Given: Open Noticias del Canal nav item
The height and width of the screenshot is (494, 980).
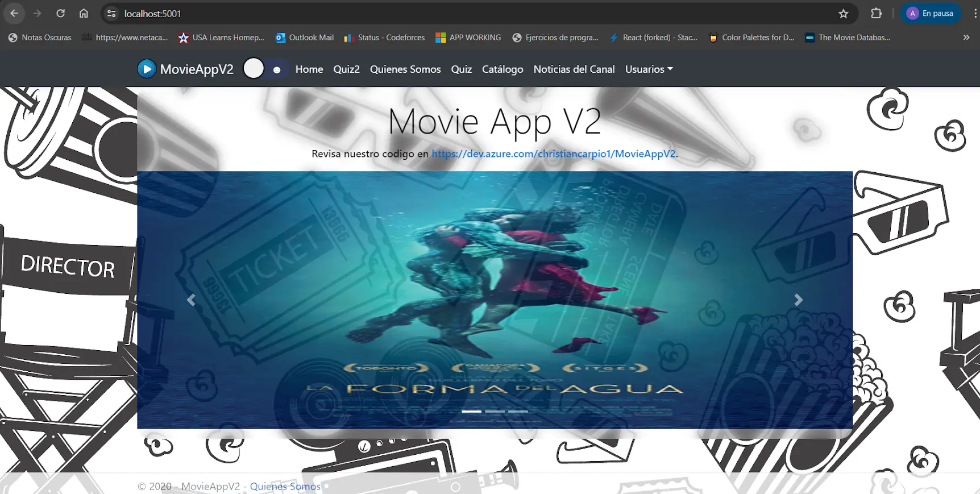Looking at the screenshot, I should [x=574, y=69].
